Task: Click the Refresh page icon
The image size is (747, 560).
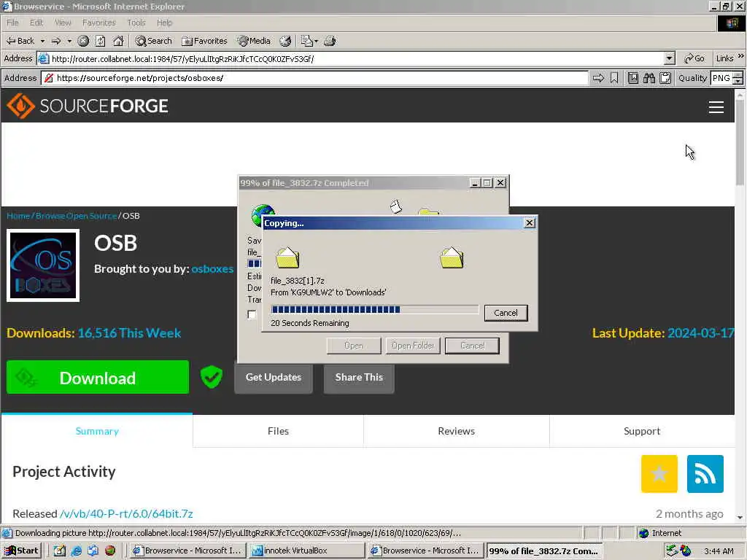Action: (101, 41)
